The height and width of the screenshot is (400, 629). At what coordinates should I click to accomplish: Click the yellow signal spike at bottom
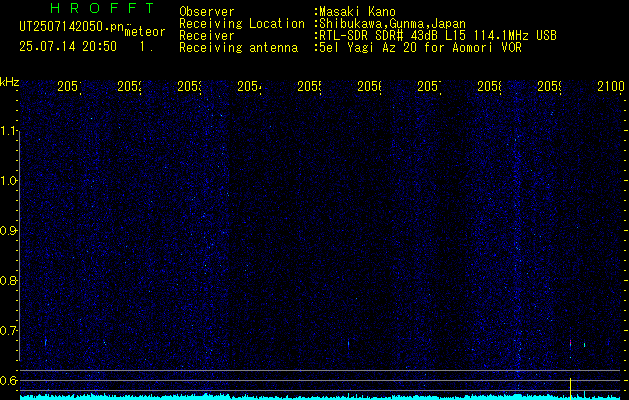pos(570,388)
